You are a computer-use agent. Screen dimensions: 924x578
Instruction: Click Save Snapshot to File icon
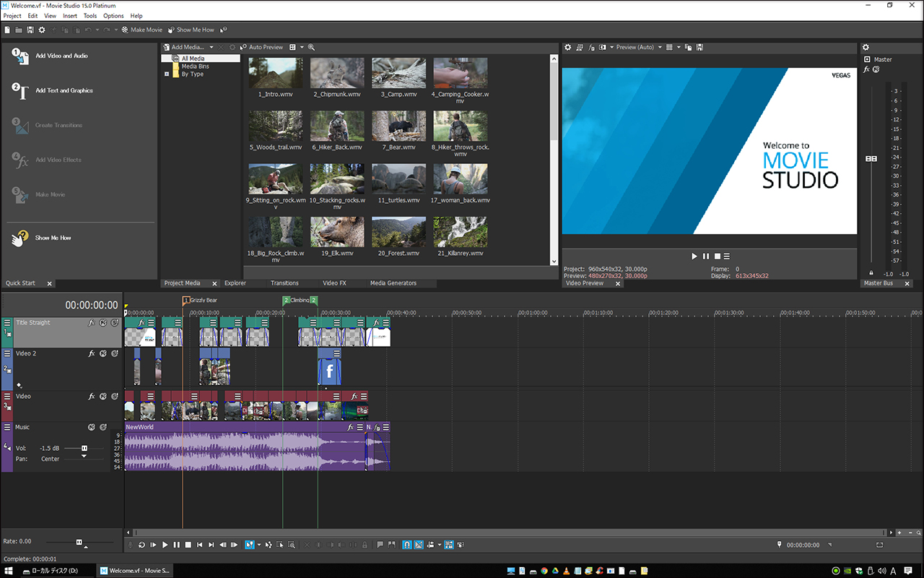click(699, 47)
